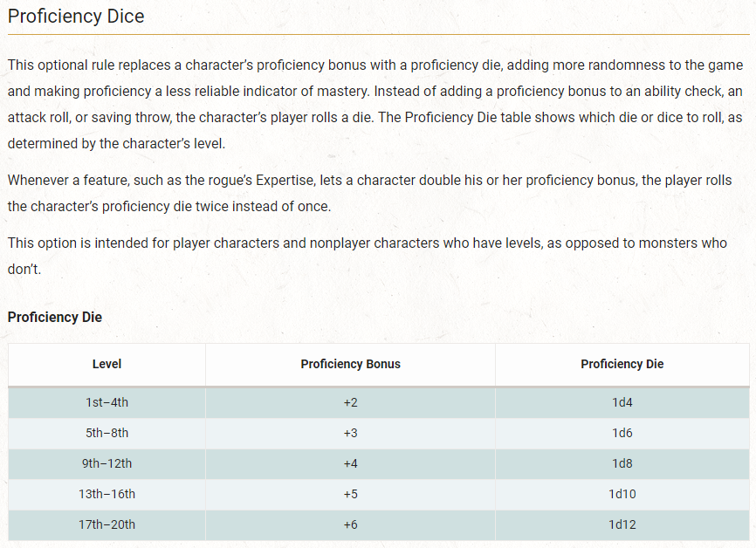Click the 1d12 die cell
Screen dimensions: 756x548
(622, 524)
